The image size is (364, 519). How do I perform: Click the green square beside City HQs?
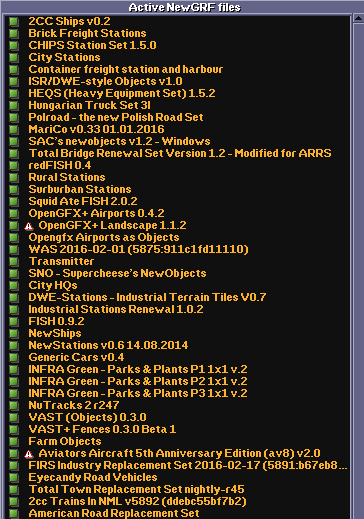pyautogui.click(x=14, y=286)
